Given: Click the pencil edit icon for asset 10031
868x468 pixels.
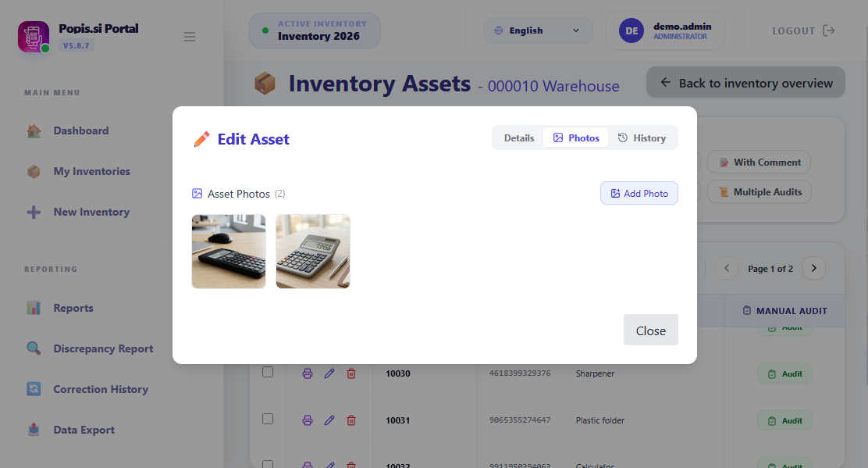Looking at the screenshot, I should [x=329, y=420].
